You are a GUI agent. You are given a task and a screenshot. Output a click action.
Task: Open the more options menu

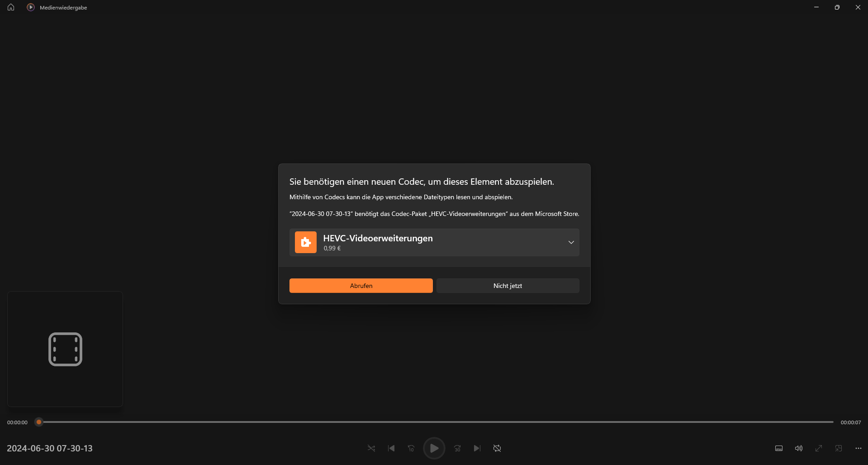tap(858, 448)
